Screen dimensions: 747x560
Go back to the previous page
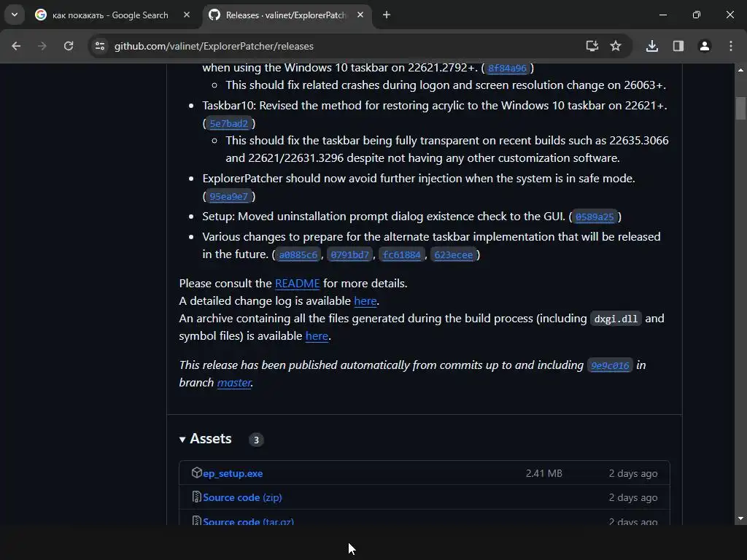(16, 46)
